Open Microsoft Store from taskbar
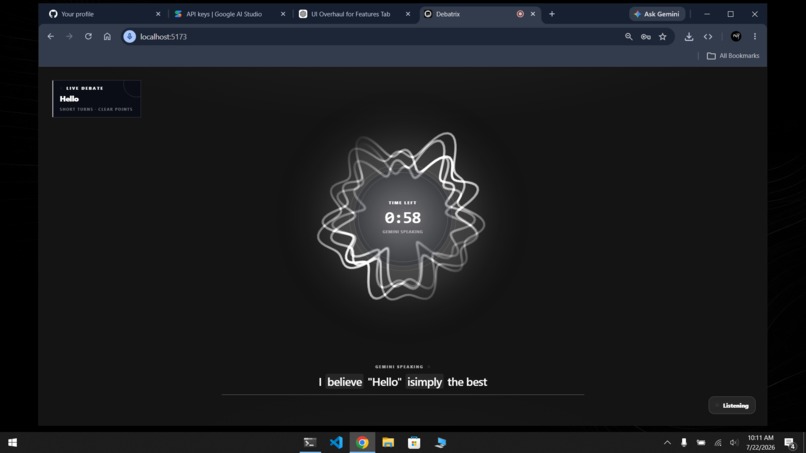The height and width of the screenshot is (453, 806). coord(414,442)
